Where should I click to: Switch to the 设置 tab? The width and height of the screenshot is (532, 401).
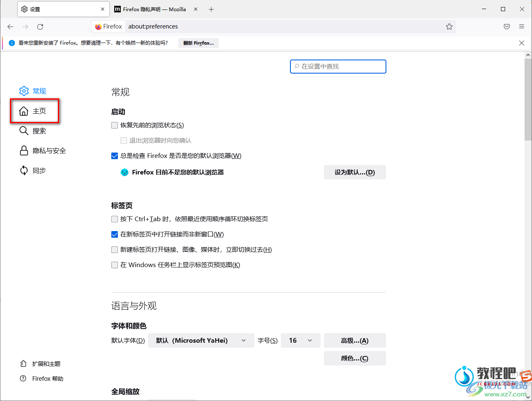(x=63, y=9)
